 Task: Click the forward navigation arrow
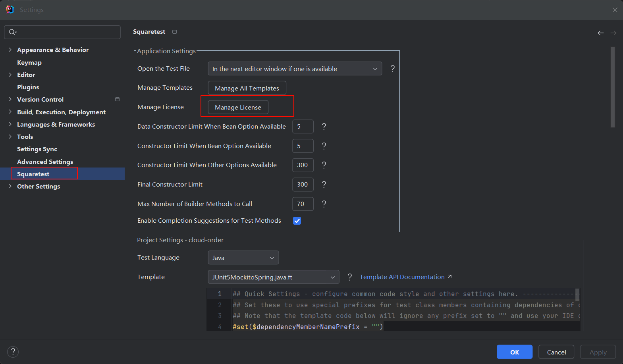pyautogui.click(x=613, y=33)
